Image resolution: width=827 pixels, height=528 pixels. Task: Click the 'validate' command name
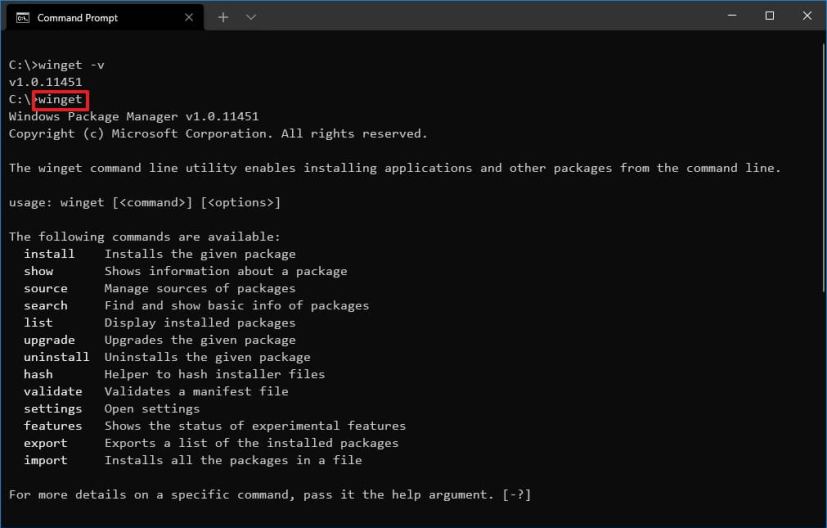(53, 391)
